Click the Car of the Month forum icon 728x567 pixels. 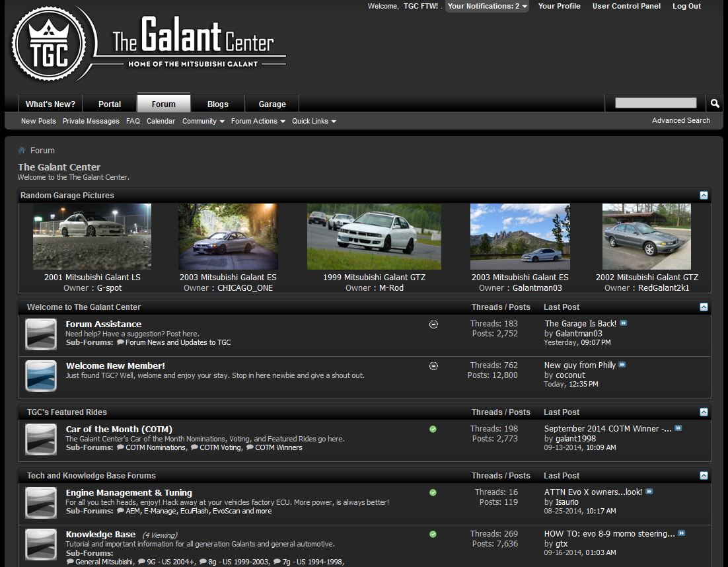point(41,439)
